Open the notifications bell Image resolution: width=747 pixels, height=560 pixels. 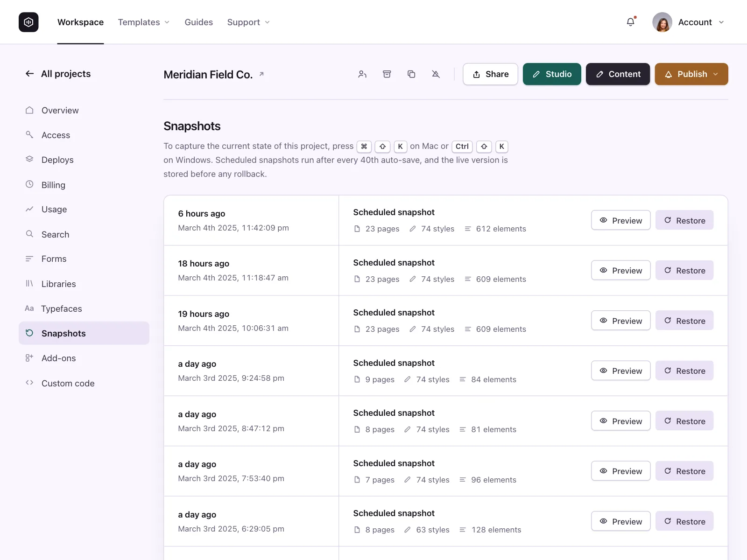(x=631, y=22)
